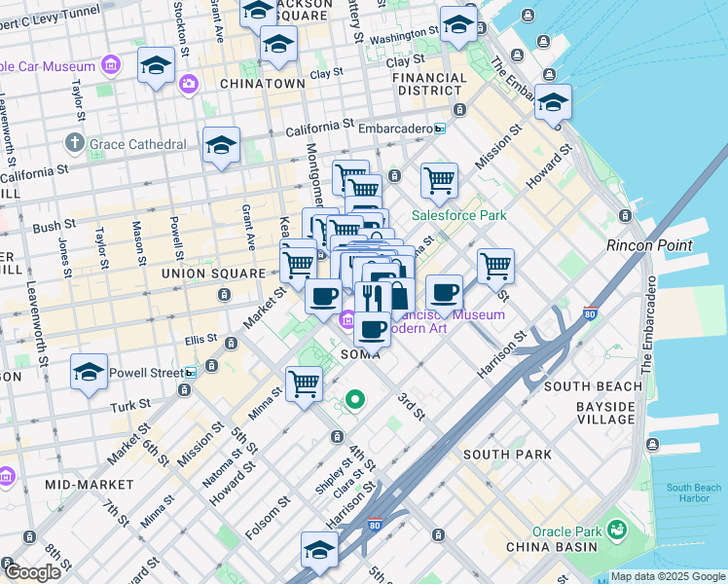Click transit stop icon near 8th St label

pyautogui.click(x=30, y=537)
